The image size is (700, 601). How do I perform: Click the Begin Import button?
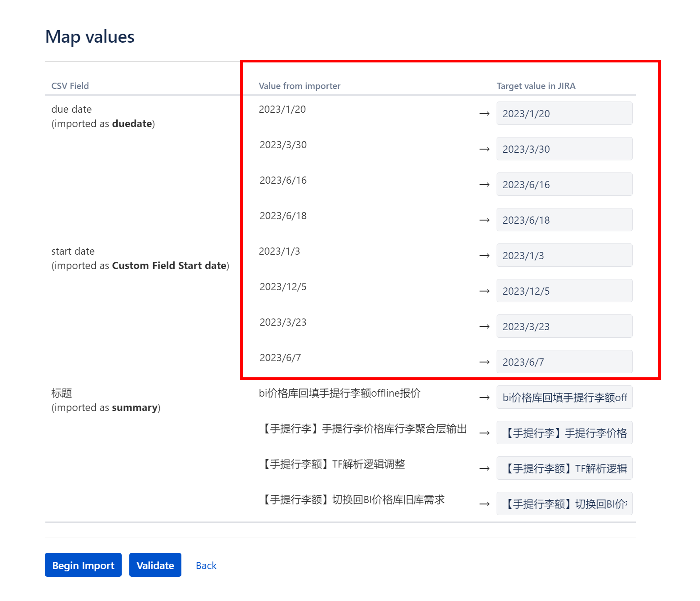[x=83, y=565]
